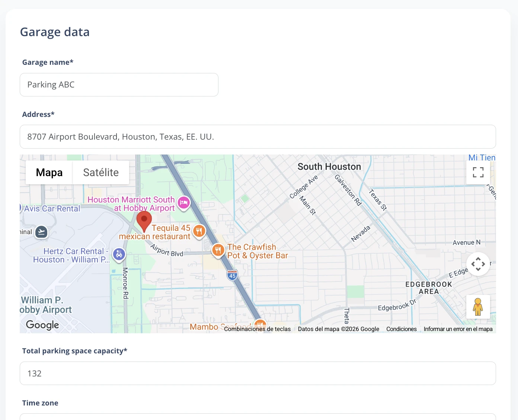This screenshot has width=518, height=420.
Task: Click the Address input field
Action: (258, 137)
